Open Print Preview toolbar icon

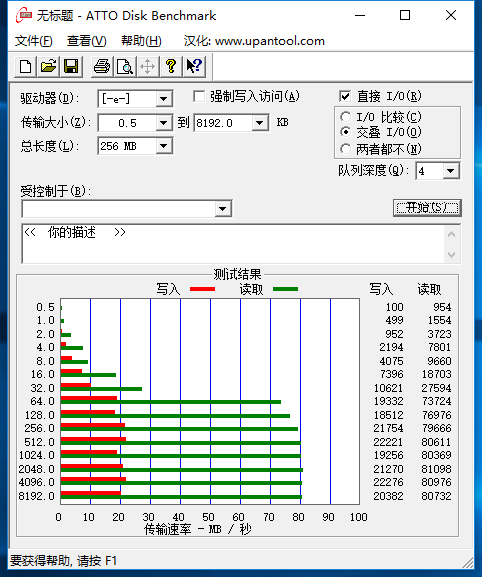point(125,67)
